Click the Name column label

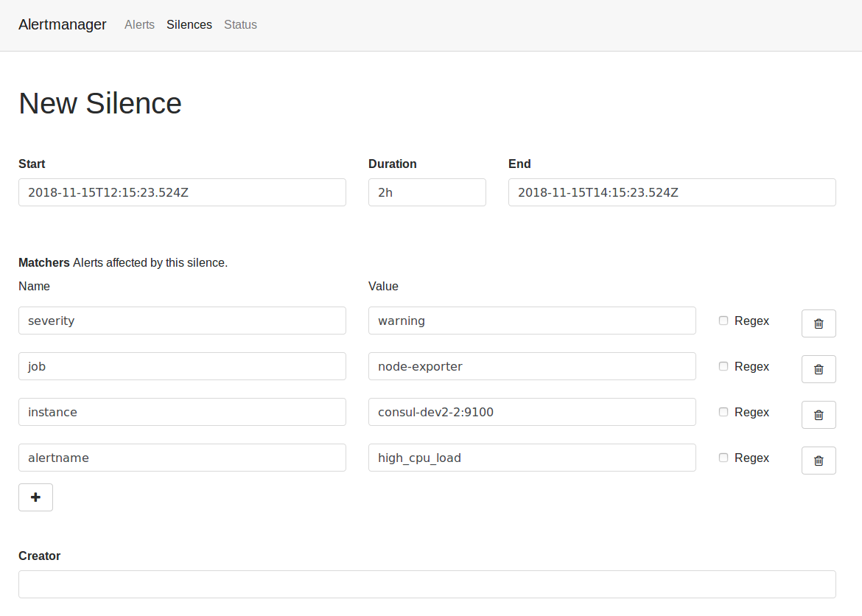coord(34,286)
